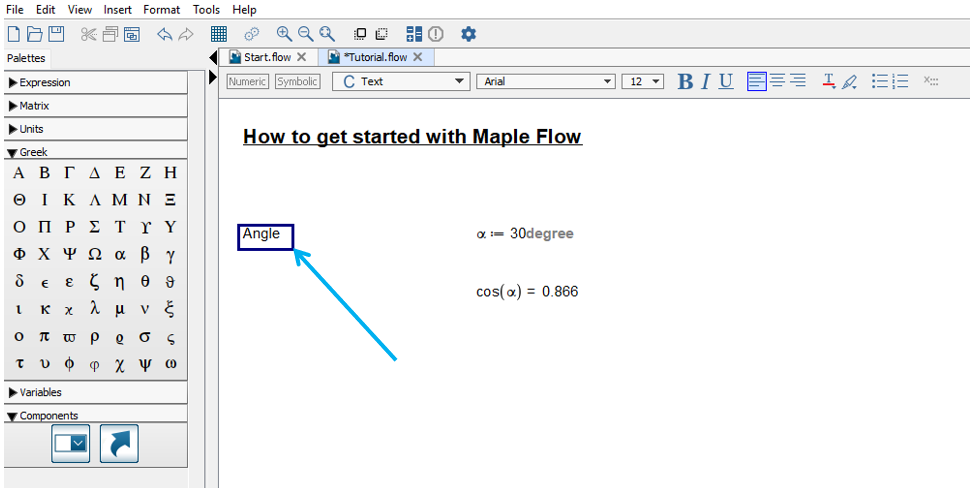The image size is (971, 488).
Task: Open the blue panel layout icon
Action: click(414, 34)
